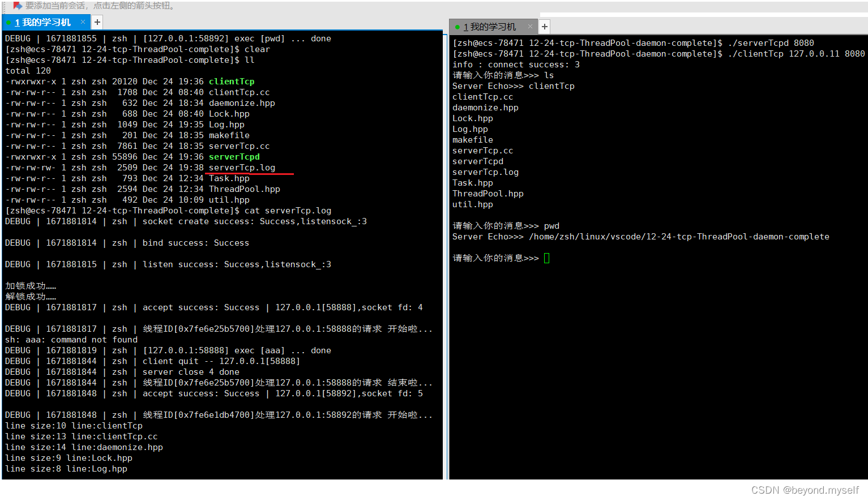Image resolution: width=868 pixels, height=501 pixels.
Task: Click underlined 'serverTcp.log' in file listing
Action: (242, 168)
